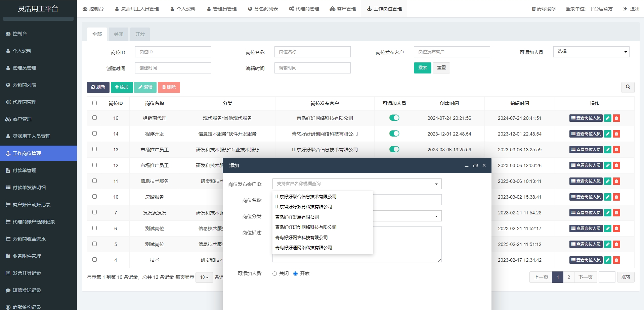This screenshot has height=310, width=644.
Task: Switch to the 关闭 tab
Action: 118,34
